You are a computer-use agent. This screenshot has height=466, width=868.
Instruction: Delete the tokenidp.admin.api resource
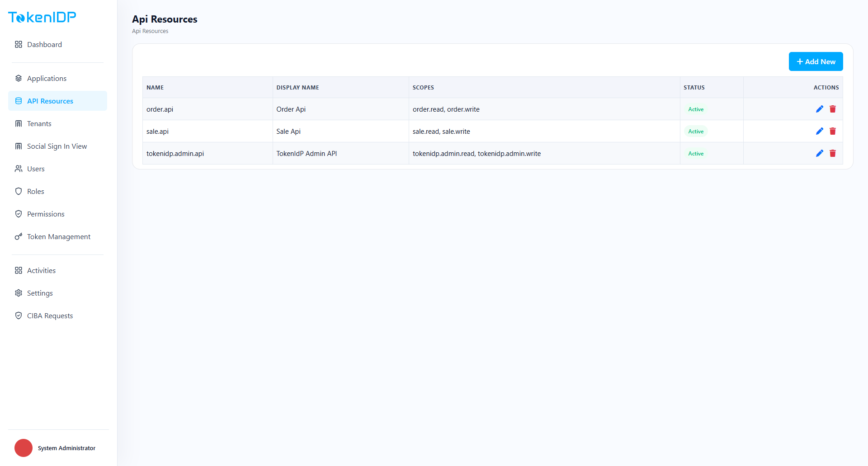(833, 153)
